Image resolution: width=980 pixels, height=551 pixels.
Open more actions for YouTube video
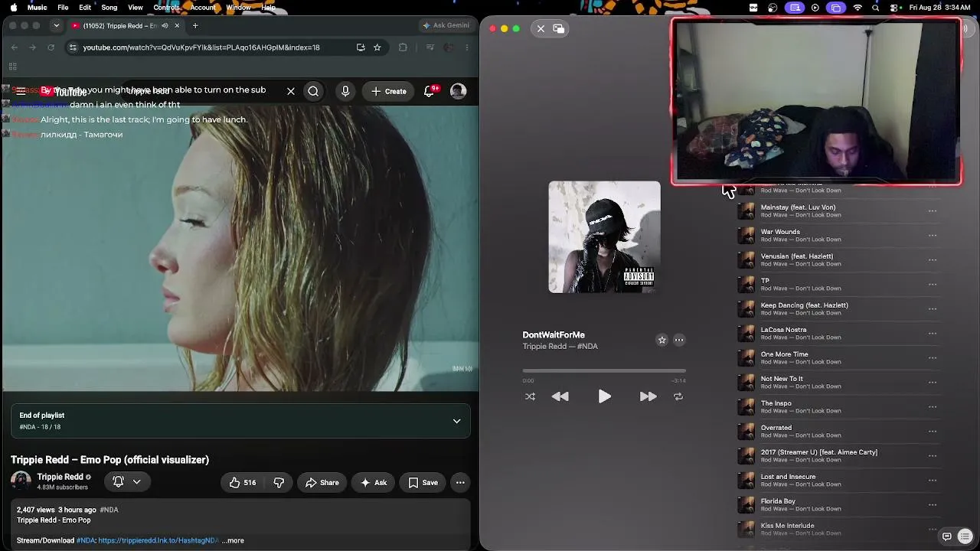(460, 483)
